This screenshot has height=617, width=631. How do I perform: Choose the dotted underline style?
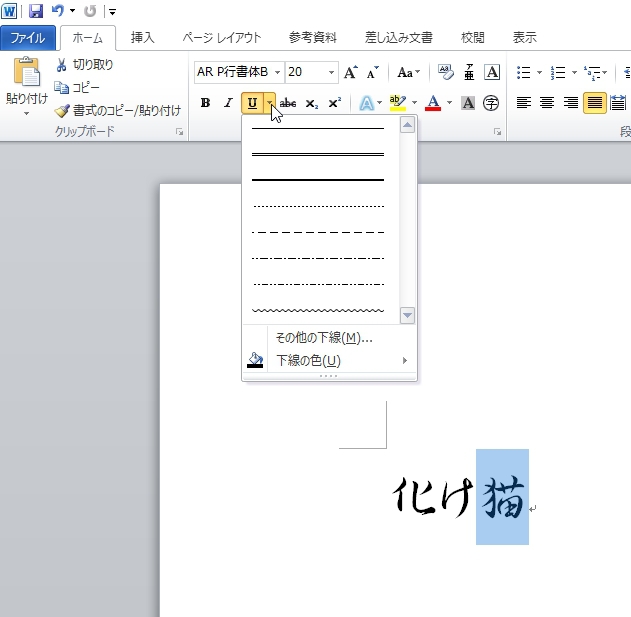point(318,206)
